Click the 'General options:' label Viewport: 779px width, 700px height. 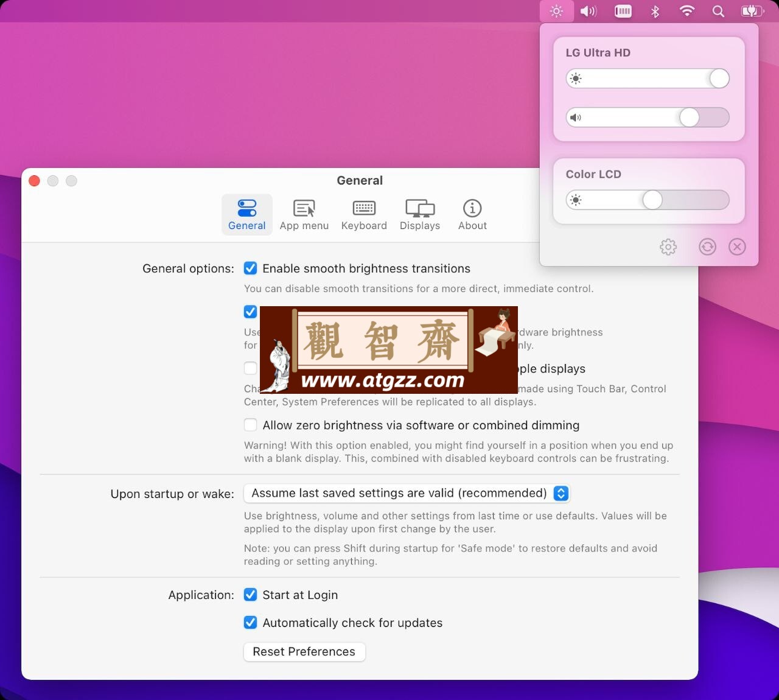coord(188,268)
